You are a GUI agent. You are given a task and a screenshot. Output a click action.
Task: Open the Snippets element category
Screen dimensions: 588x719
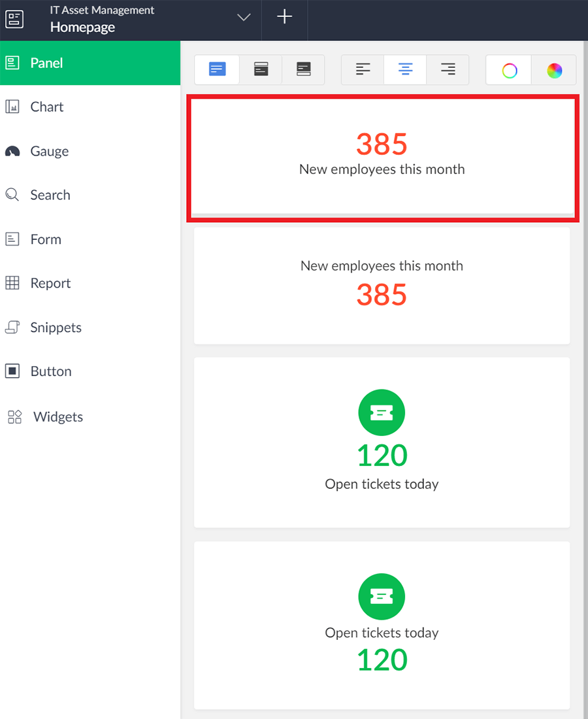coord(90,327)
